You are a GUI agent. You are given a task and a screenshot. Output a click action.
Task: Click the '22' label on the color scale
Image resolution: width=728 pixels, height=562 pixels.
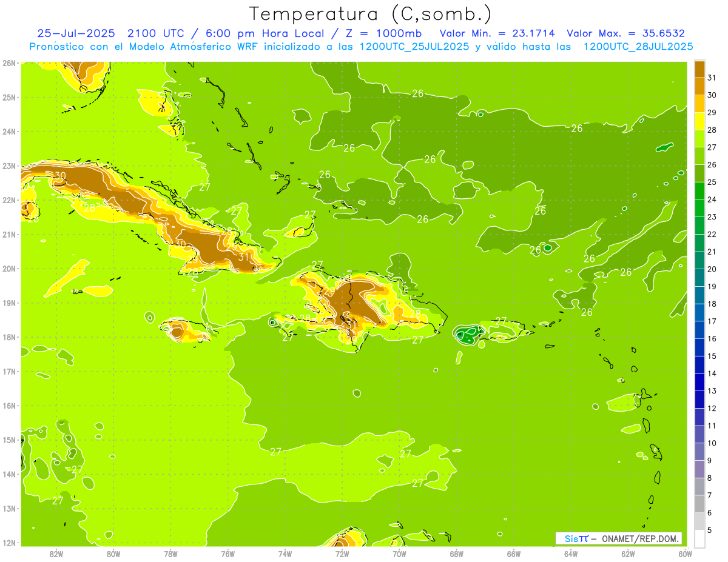click(x=712, y=234)
